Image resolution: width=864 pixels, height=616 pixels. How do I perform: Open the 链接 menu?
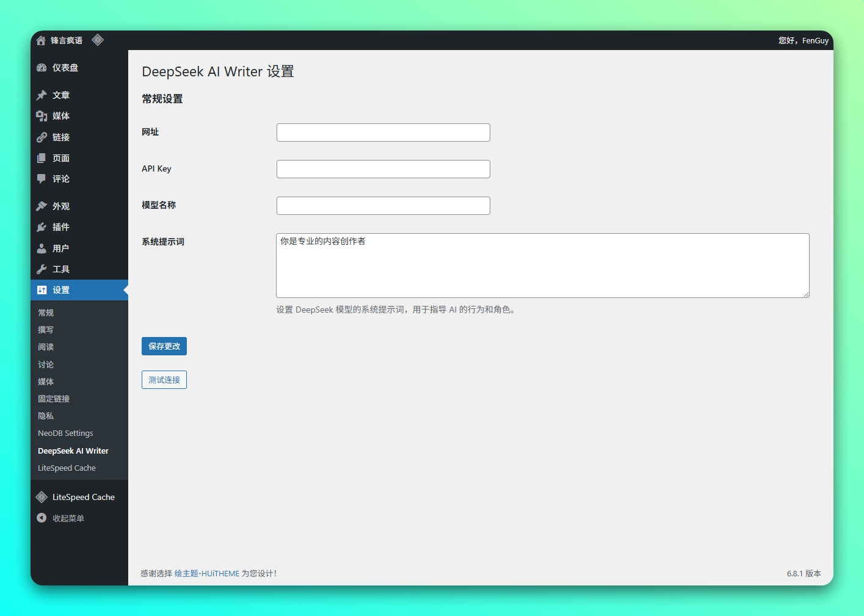coord(79,137)
